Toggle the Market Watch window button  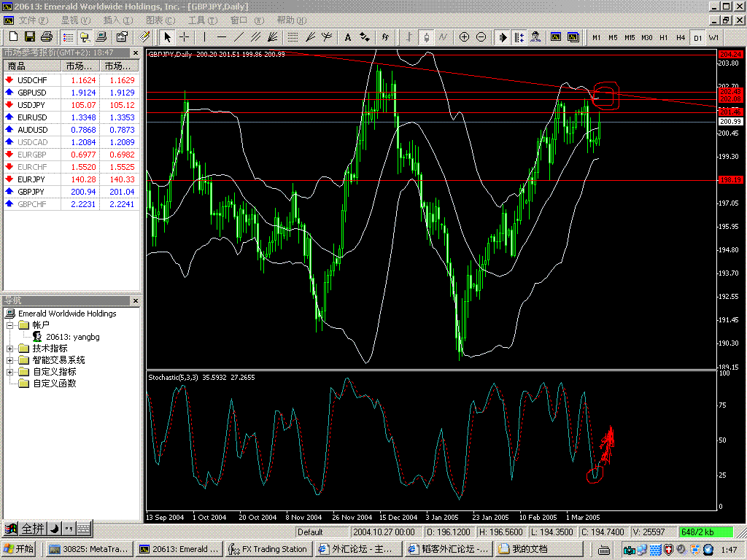pos(68,37)
